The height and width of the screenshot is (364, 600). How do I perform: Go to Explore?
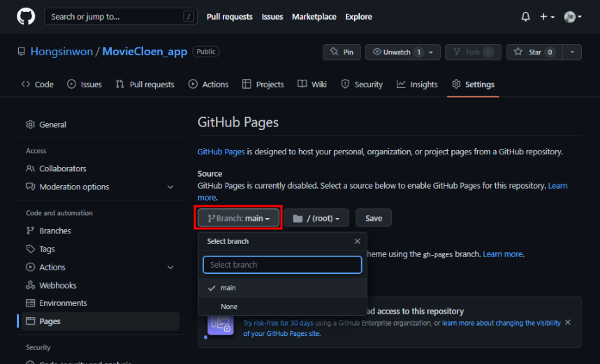[x=358, y=17]
